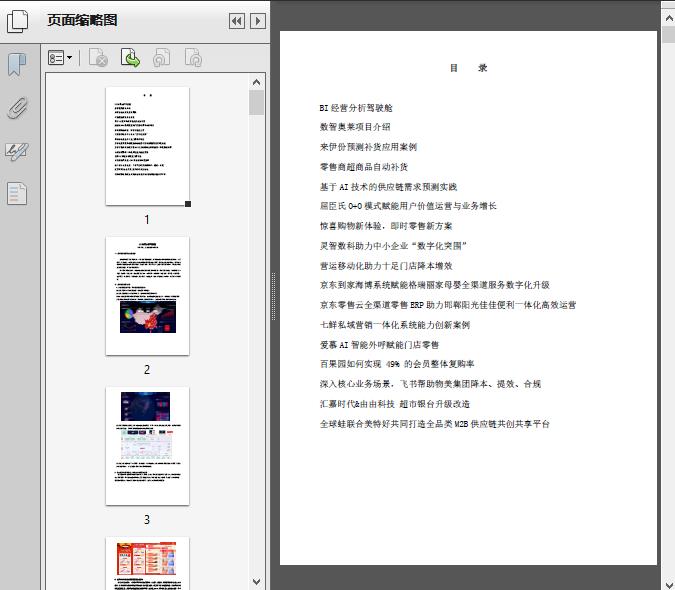Viewport: 675px width, 590px height.
Task: Select page 2 thumbnail
Action: click(147, 296)
